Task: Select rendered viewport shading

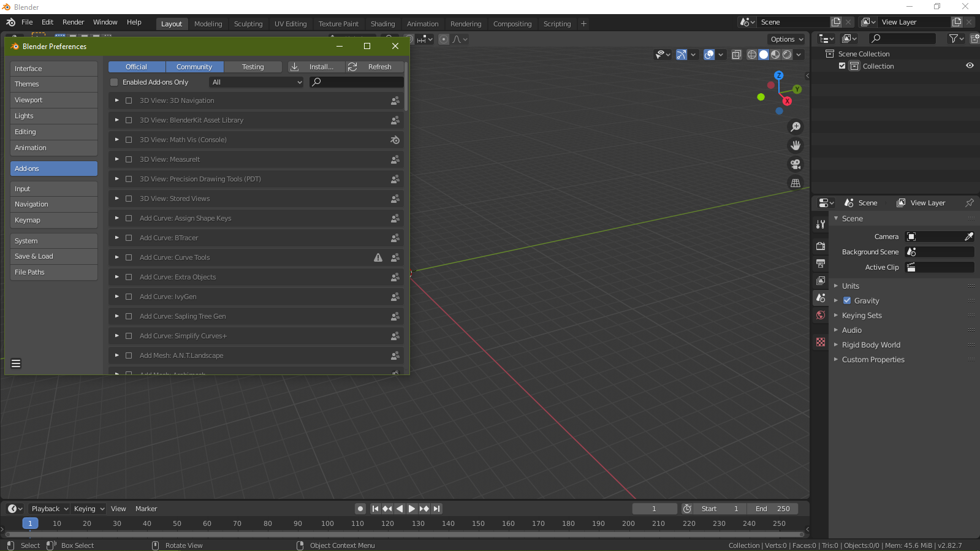Action: (787, 55)
